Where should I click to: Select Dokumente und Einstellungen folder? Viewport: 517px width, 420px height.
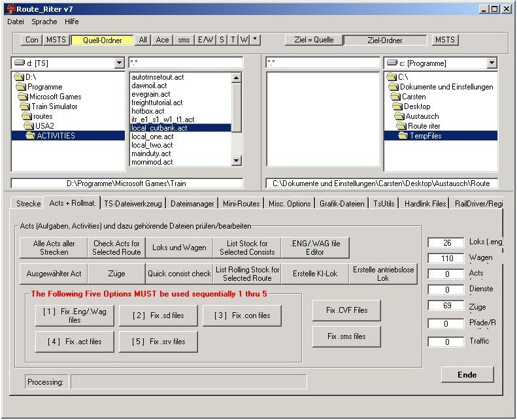[441, 87]
